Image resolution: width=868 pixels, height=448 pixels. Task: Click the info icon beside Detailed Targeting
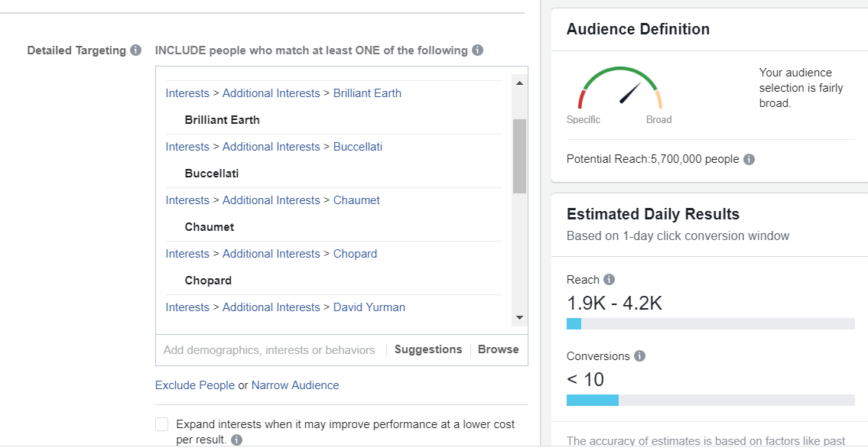pos(135,50)
